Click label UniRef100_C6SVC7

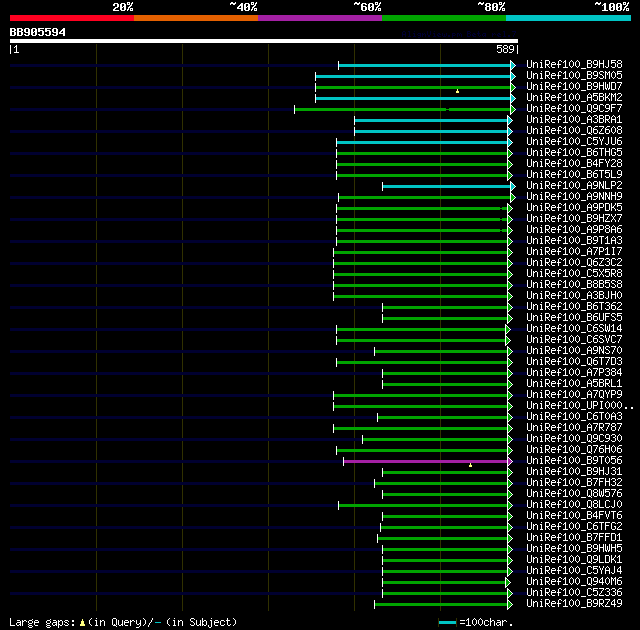point(574,340)
